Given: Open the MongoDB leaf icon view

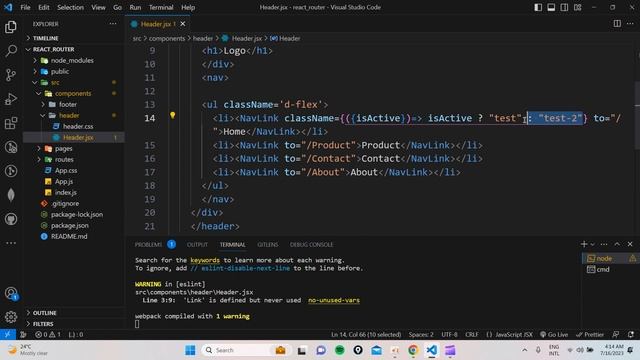Looking at the screenshot, I should coord(11,195).
